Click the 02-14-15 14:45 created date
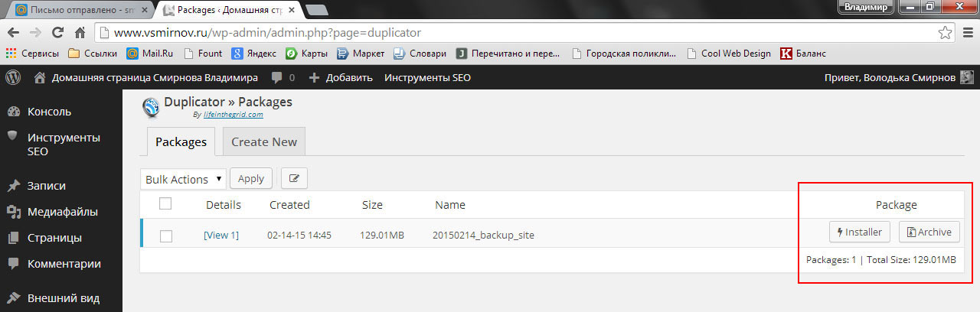The width and height of the screenshot is (980, 312). 299,235
